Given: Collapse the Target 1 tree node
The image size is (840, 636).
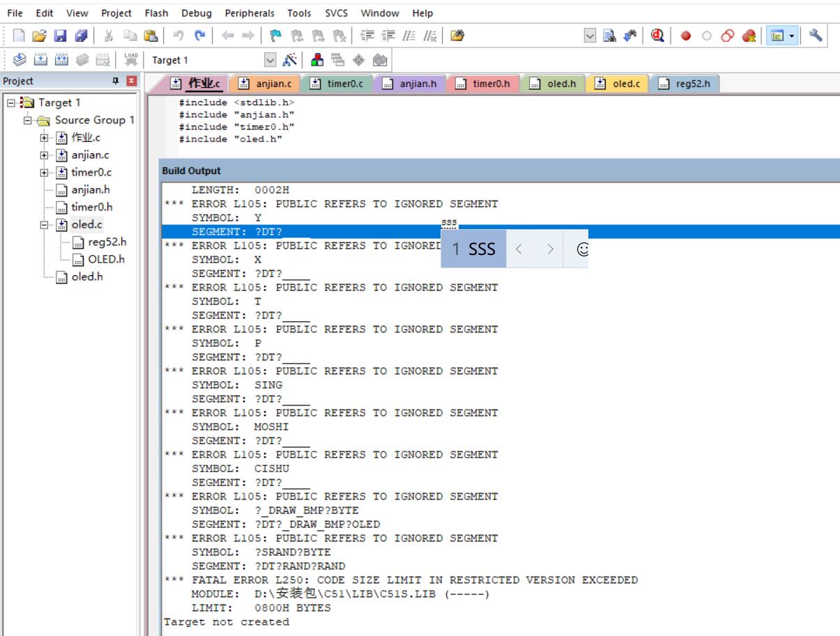Looking at the screenshot, I should click(9, 102).
